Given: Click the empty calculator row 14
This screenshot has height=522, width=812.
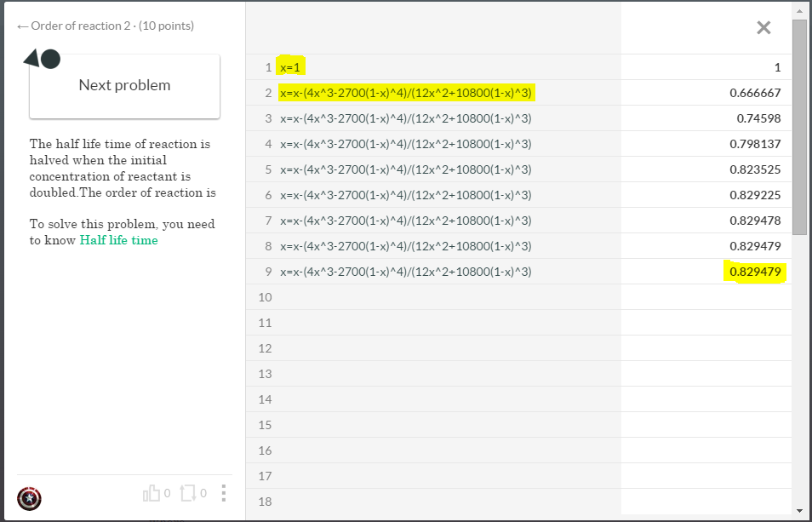Looking at the screenshot, I should click(x=518, y=399).
